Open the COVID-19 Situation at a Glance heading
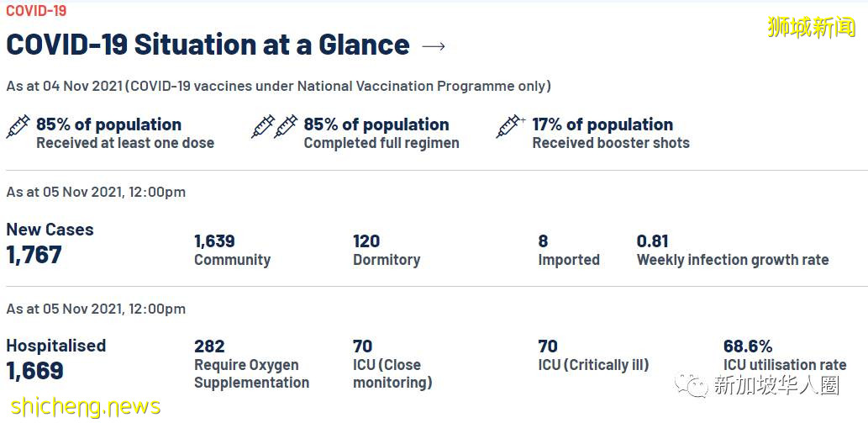Viewport: 868px width, 423px height. [208, 45]
